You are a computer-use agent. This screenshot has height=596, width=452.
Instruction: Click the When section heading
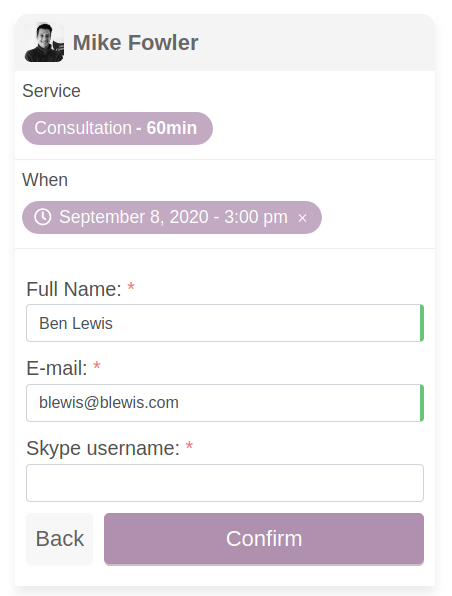45,180
